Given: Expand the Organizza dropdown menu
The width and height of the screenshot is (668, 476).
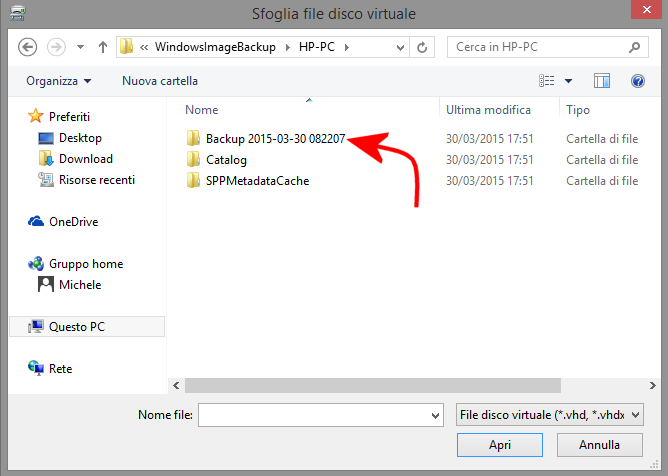Looking at the screenshot, I should (x=59, y=81).
